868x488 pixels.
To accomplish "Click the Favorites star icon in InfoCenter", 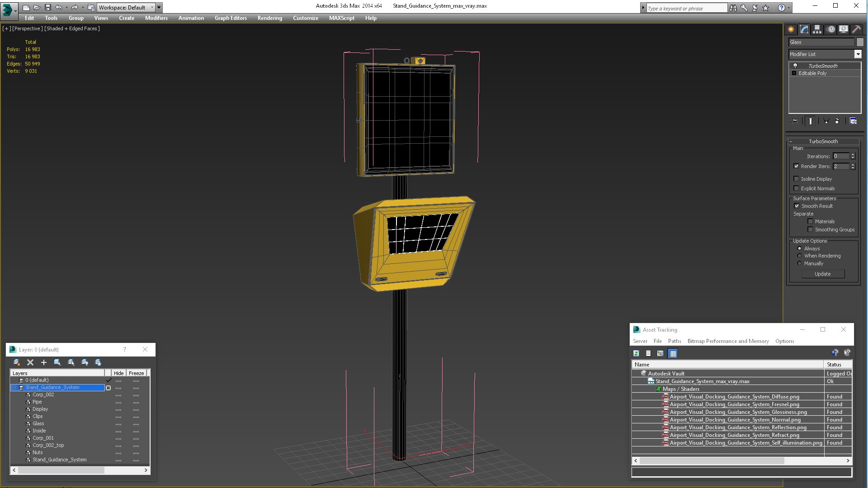I will point(766,8).
